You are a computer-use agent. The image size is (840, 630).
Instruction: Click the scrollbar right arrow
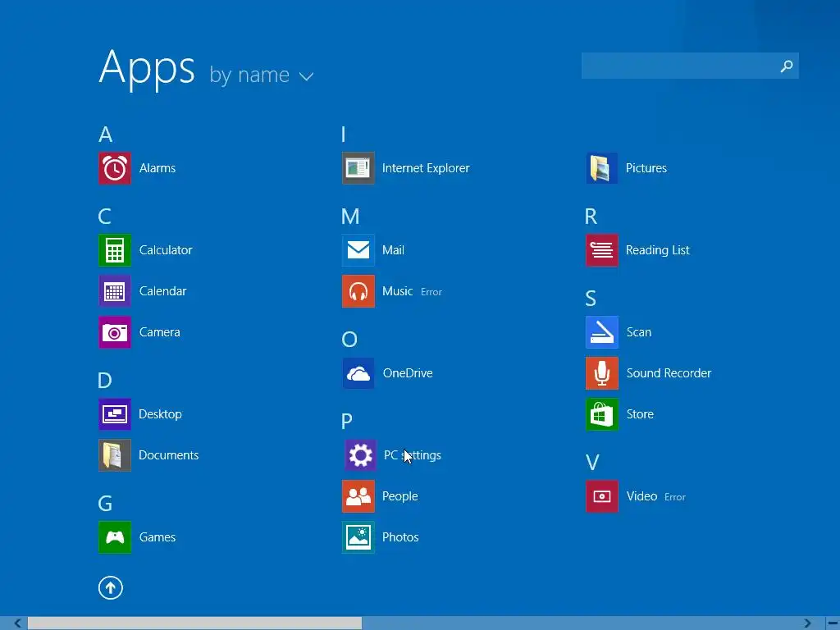[x=807, y=623]
